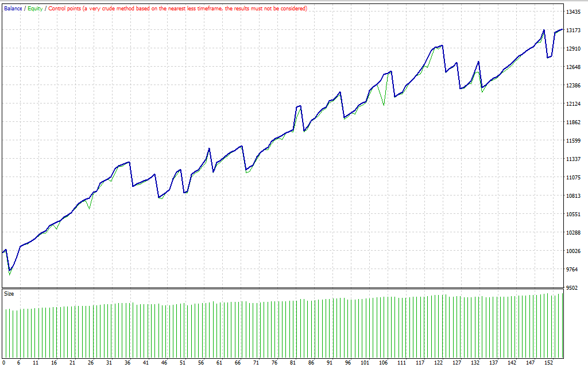The image size is (588, 368).
Task: Select the 10551 value on the vertical axis
Action: click(574, 214)
